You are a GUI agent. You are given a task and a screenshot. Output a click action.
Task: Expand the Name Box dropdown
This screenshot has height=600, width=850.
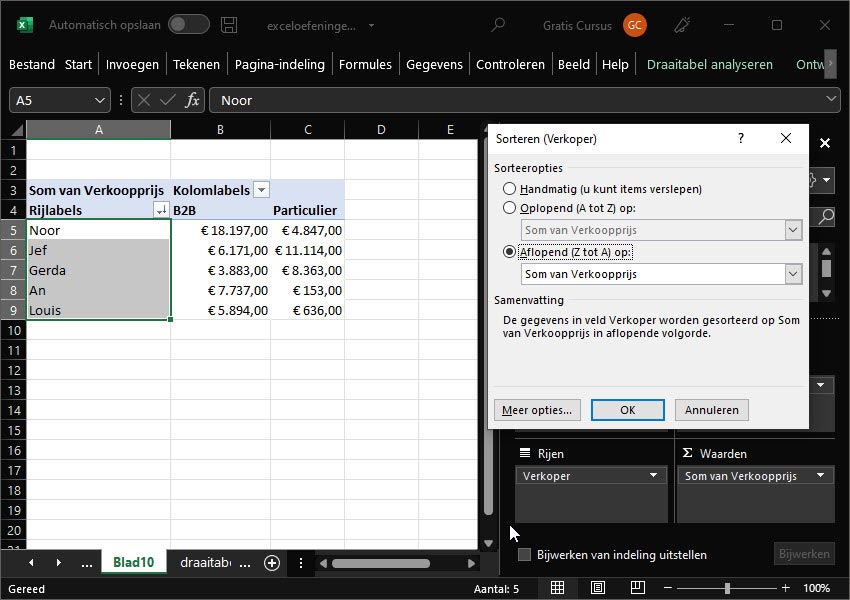100,100
